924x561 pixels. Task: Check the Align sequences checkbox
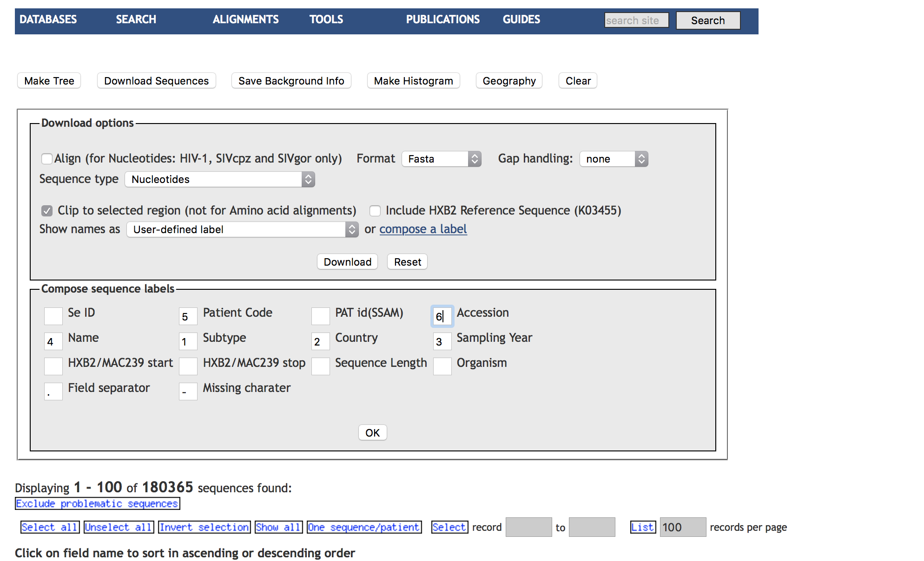coord(46,159)
